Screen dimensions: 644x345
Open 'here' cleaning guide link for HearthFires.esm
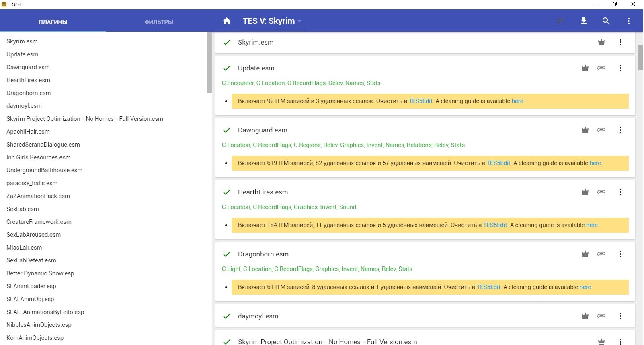coord(592,225)
